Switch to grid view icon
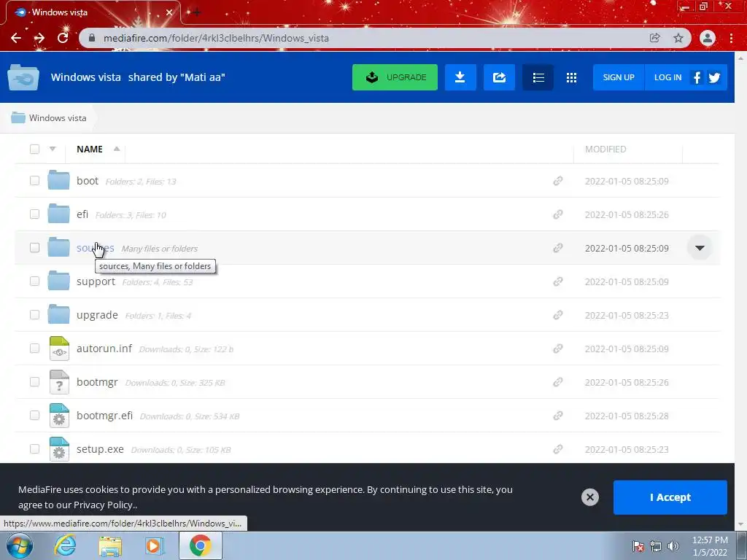The width and height of the screenshot is (747, 560). 571,77
